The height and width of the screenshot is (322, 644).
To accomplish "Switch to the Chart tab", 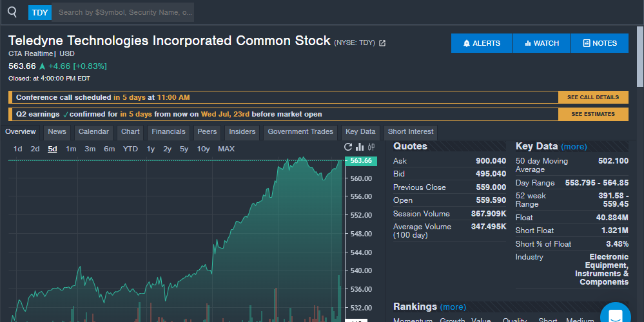I will click(x=130, y=131).
